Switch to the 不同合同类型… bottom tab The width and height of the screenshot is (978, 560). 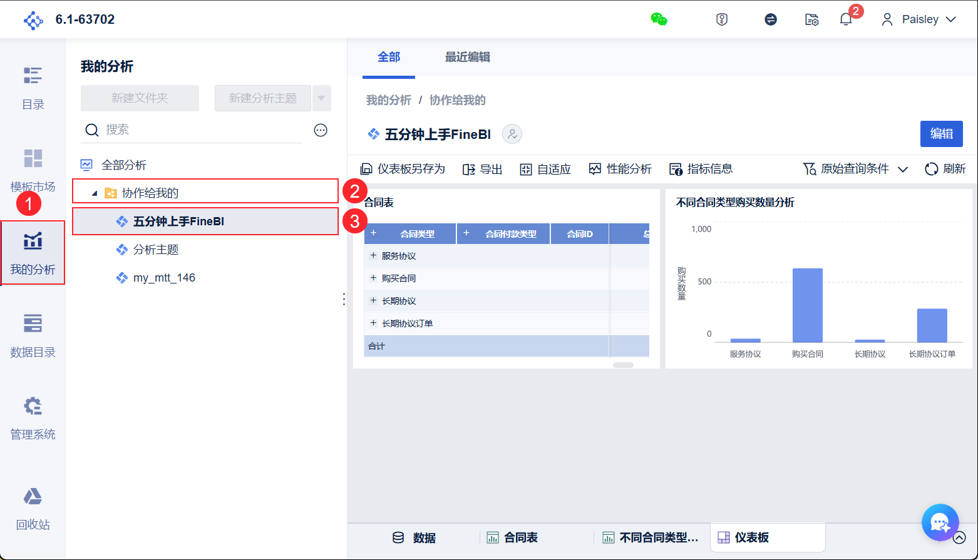pos(651,537)
